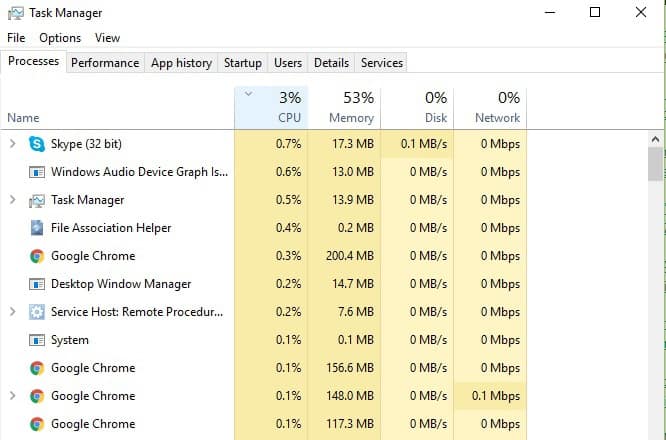Click the File Association Helper icon

point(37,228)
